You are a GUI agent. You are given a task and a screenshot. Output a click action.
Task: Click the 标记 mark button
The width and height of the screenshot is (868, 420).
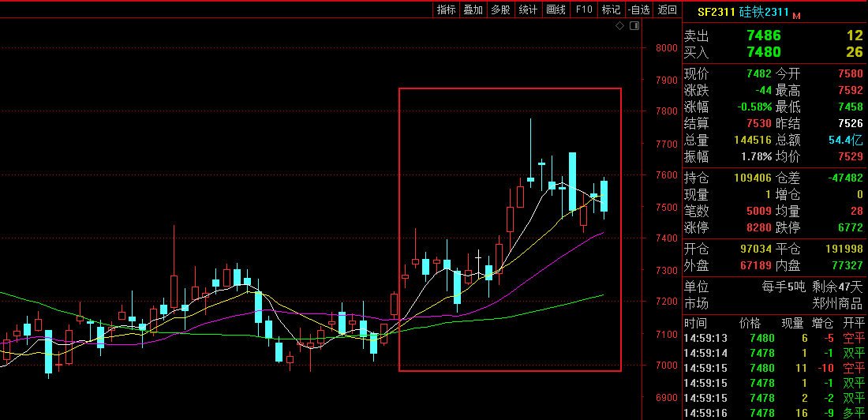[x=611, y=9]
